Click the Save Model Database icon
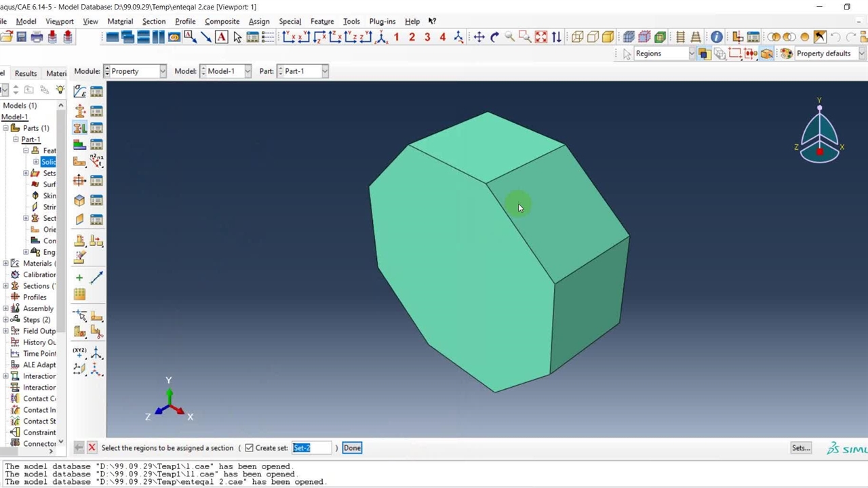Viewport: 868px width, 488px height. (22, 37)
